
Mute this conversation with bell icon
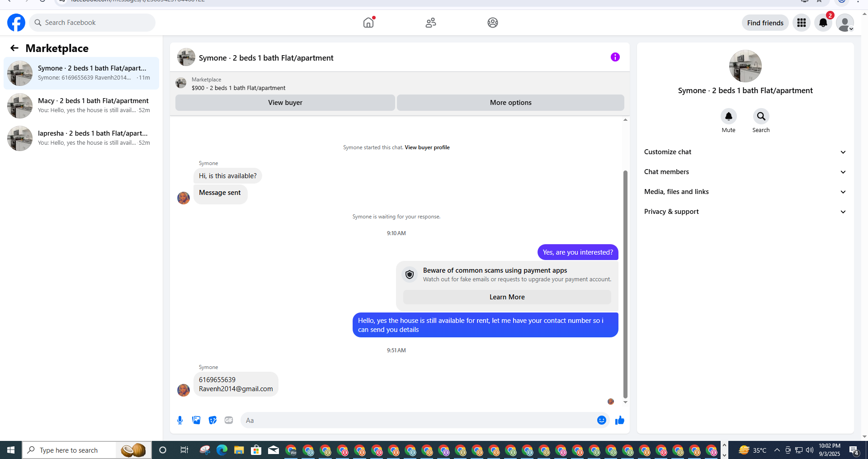[728, 117]
